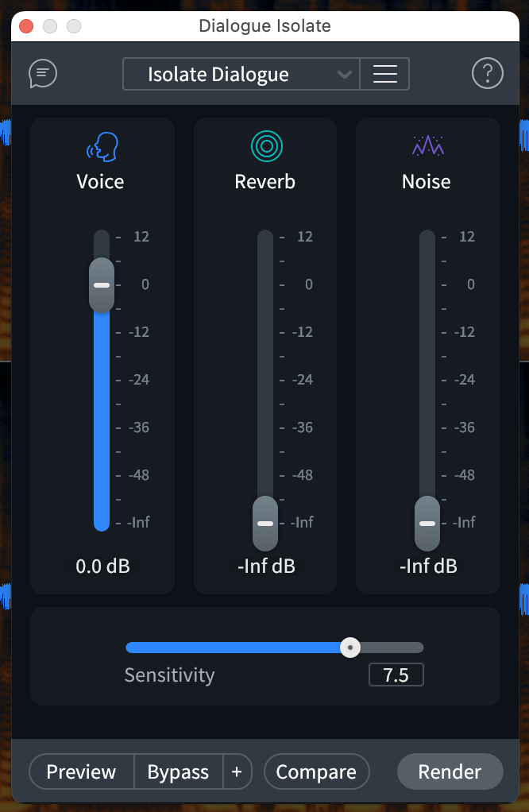Click the preset dropdown chevron arrow
Viewport: 529px width, 812px height.
344,75
